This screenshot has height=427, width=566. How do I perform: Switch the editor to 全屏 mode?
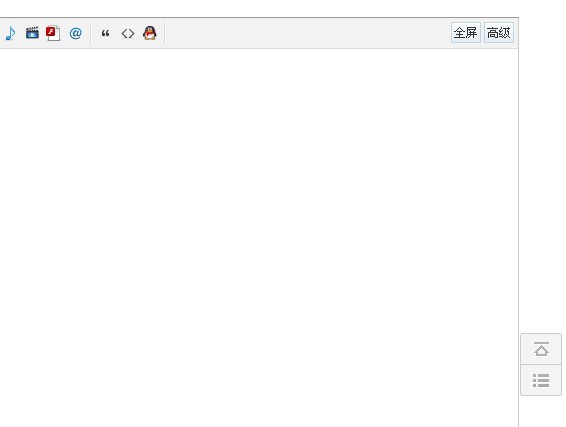466,33
